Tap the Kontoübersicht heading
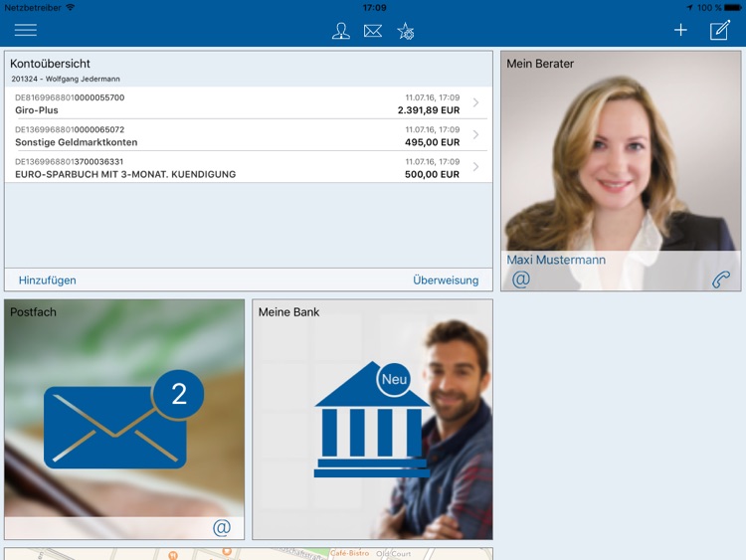This screenshot has width=746, height=560. pyautogui.click(x=50, y=64)
